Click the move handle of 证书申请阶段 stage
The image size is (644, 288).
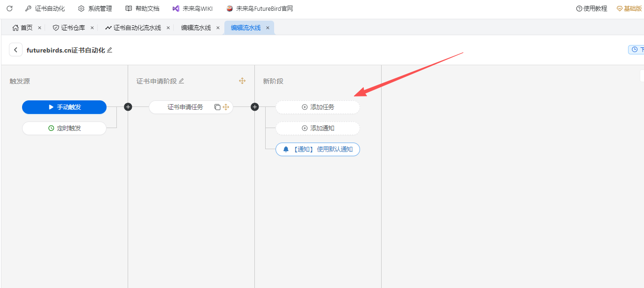tap(242, 81)
